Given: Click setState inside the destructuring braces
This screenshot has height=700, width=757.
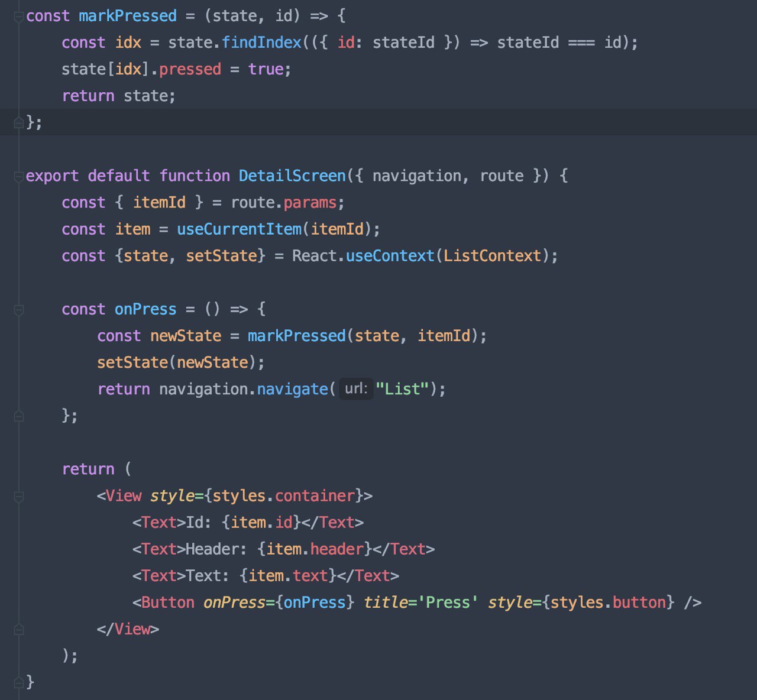Looking at the screenshot, I should click(x=222, y=255).
